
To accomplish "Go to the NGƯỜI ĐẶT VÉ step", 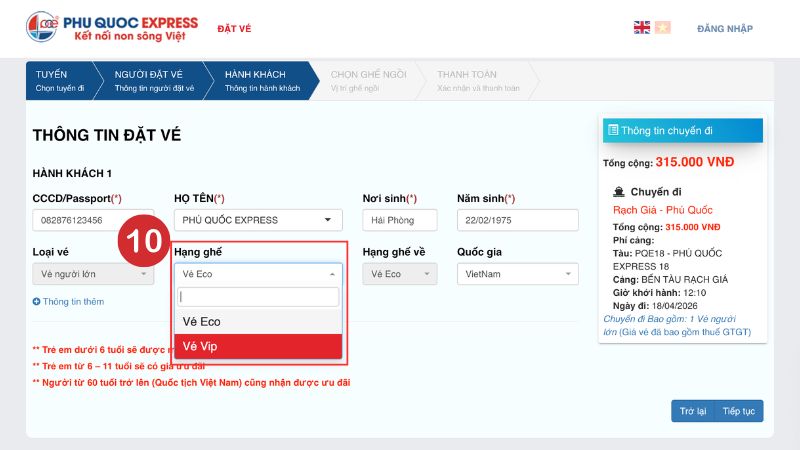I will point(154,81).
